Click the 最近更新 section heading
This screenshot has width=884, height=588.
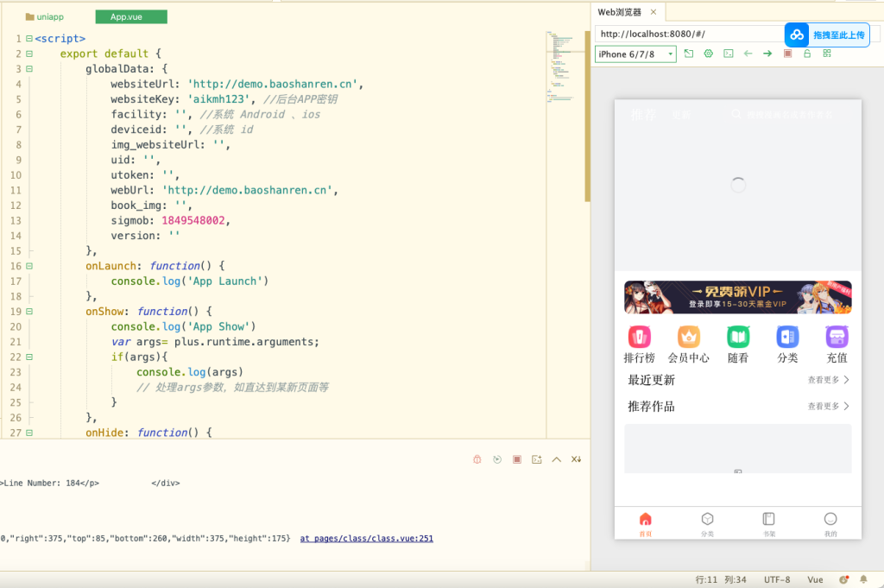[651, 380]
